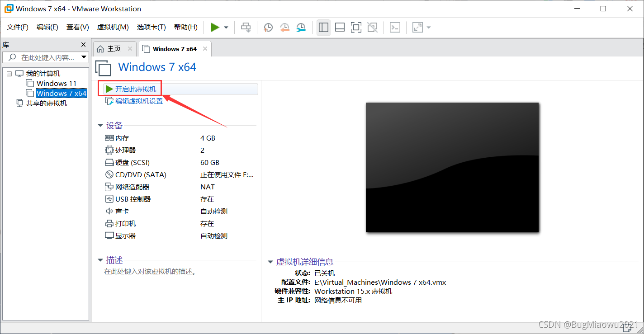Toggle the library sidebar view icon
This screenshot has width=644, height=334.
(323, 28)
